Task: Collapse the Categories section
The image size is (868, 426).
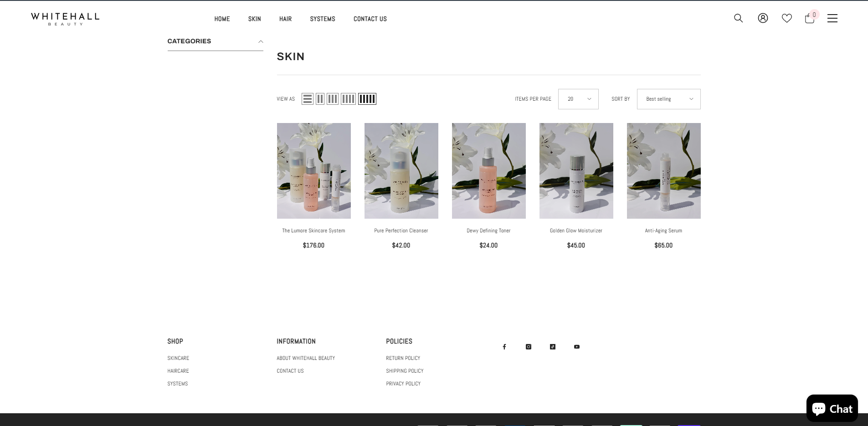Action: (261, 41)
